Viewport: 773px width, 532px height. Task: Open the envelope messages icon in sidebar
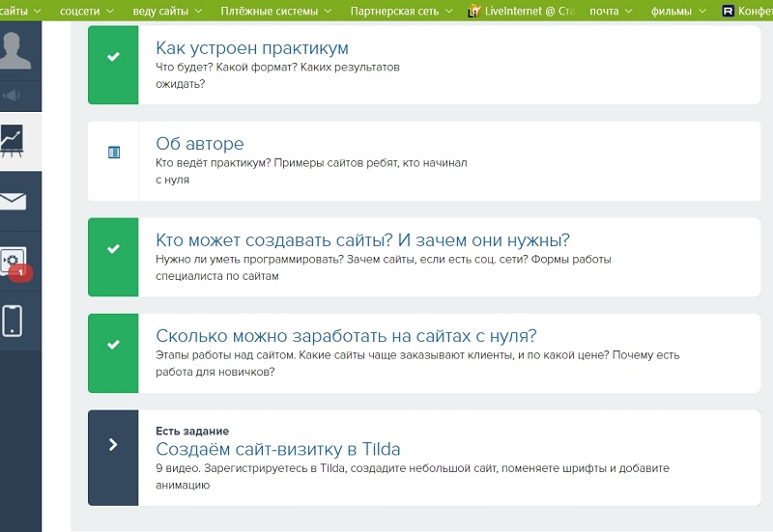[13, 202]
